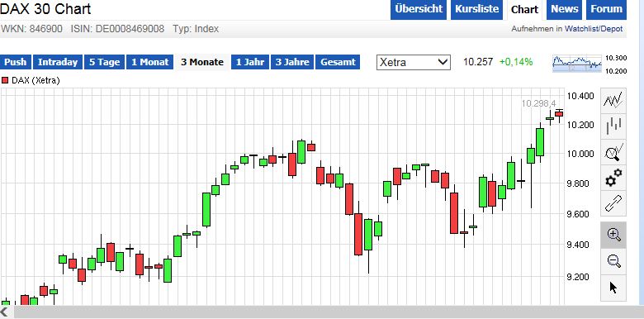Image resolution: width=644 pixels, height=319 pixels.
Task: Open chart settings gears icon
Action: point(613,178)
